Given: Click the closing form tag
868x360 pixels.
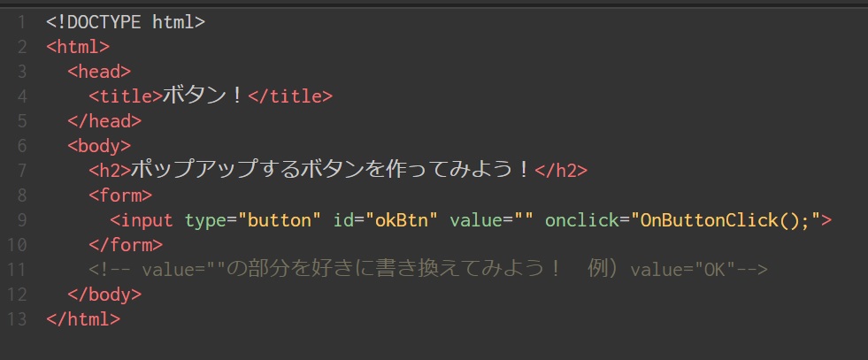Looking at the screenshot, I should (126, 244).
